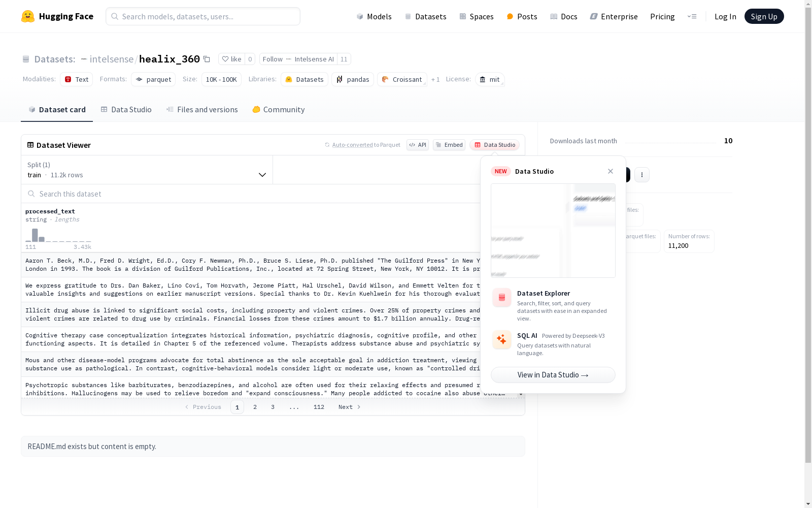The image size is (812, 508).
Task: Like the healix_360 dataset
Action: pyautogui.click(x=231, y=59)
